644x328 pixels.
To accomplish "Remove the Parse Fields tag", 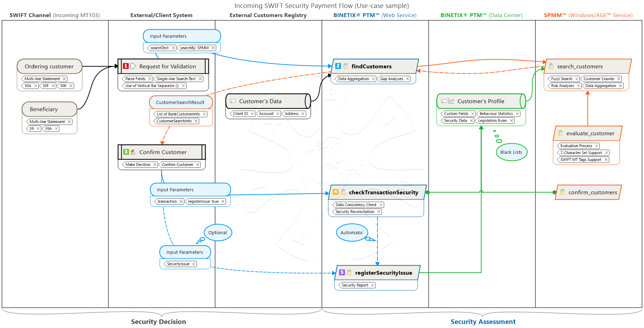I will pos(150,79).
